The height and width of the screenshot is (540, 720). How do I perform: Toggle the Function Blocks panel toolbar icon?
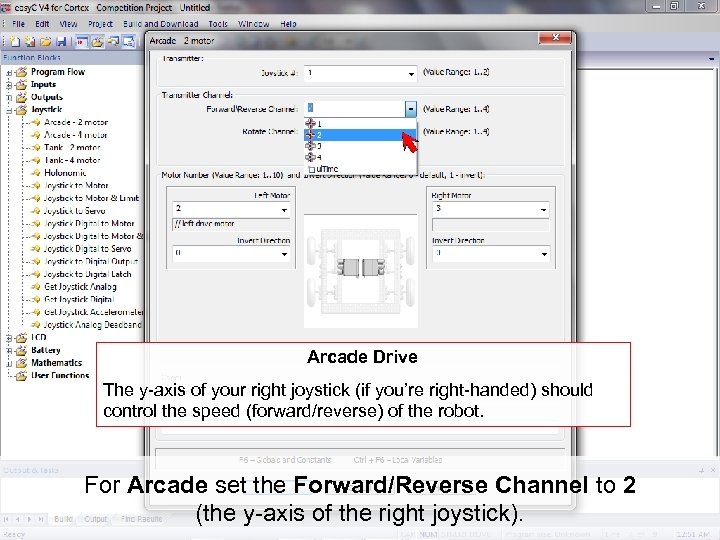pos(97,42)
